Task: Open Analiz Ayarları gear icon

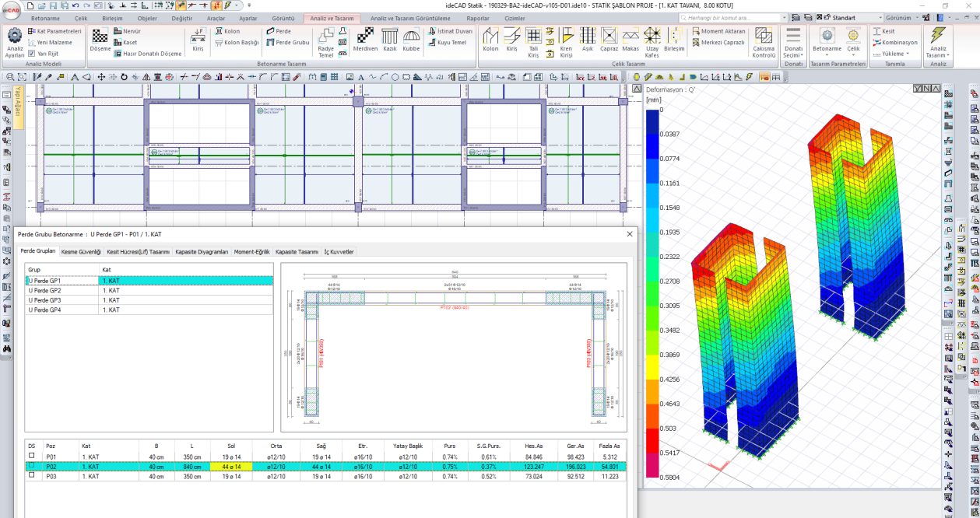Action: coord(15,36)
